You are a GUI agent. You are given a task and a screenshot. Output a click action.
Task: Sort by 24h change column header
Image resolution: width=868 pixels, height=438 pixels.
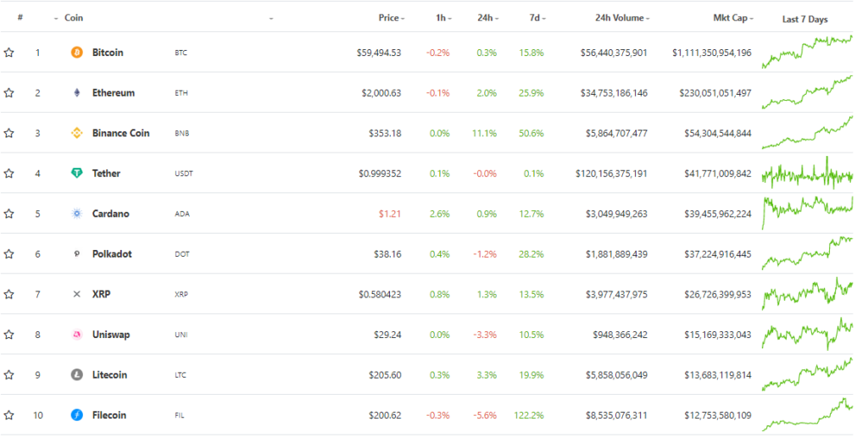tap(487, 18)
